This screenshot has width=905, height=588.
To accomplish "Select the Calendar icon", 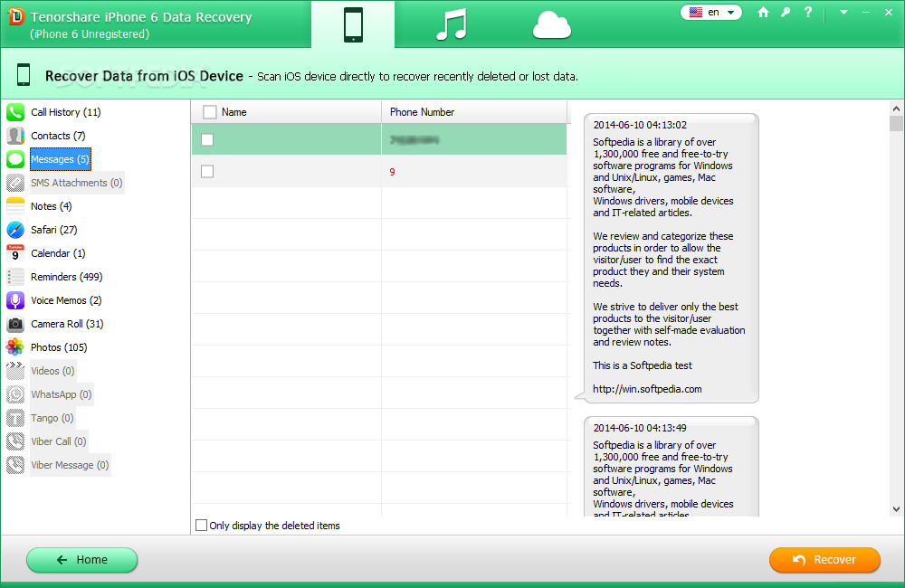I will point(15,253).
